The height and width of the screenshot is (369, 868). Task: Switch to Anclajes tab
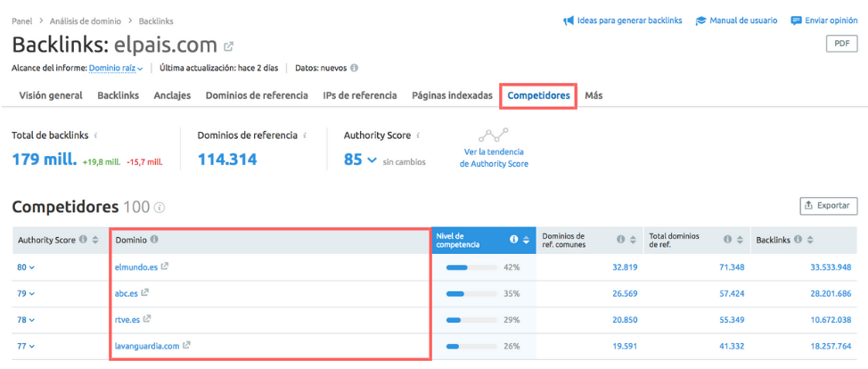(172, 95)
